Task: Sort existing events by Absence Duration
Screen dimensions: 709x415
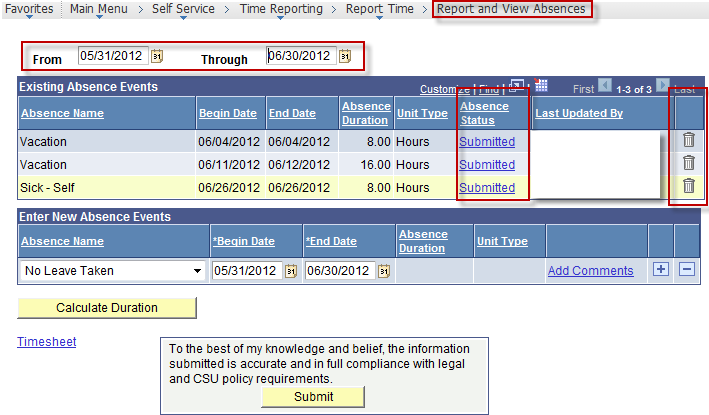Action: click(366, 113)
